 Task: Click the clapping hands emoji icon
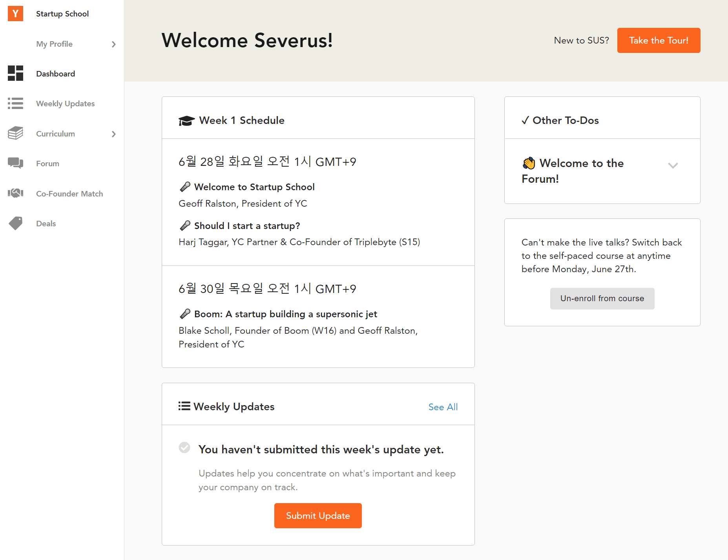[529, 163]
